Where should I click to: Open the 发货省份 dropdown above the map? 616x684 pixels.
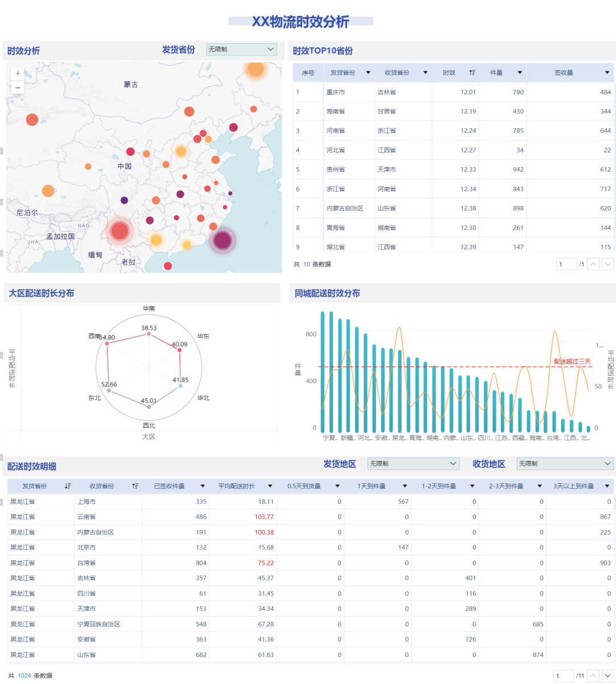coord(241,50)
